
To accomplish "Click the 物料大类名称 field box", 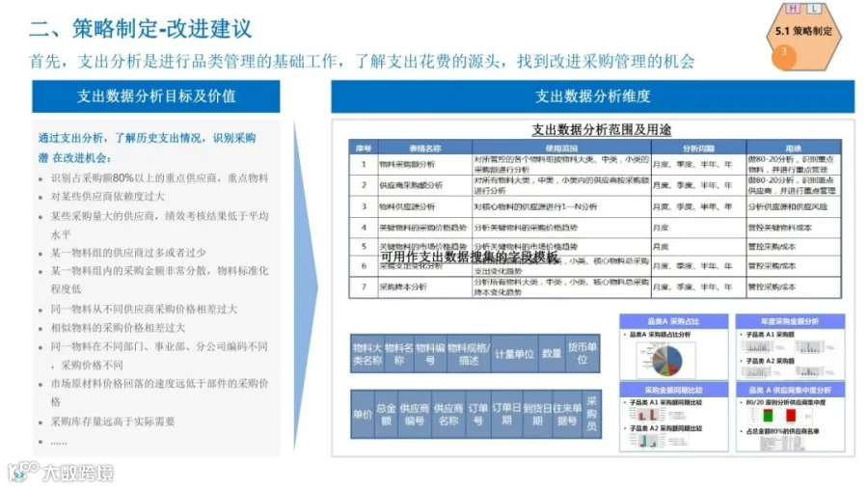I will click(x=367, y=353).
